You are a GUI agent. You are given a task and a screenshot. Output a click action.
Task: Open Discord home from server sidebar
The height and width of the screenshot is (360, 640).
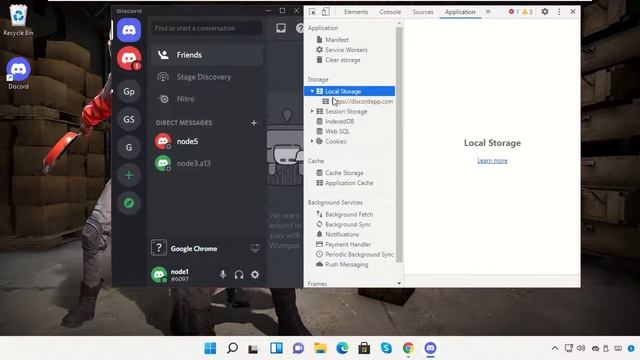click(129, 30)
